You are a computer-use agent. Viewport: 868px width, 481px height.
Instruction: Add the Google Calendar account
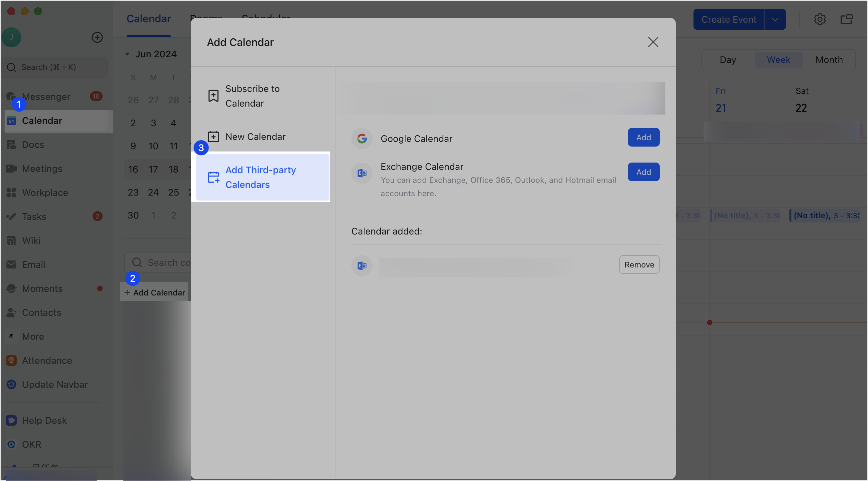click(x=643, y=137)
